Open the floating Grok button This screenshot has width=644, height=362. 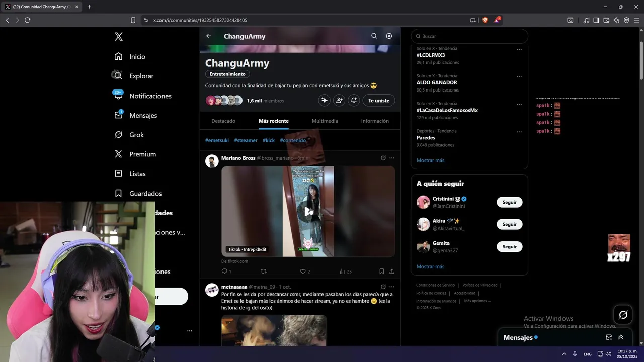pos(623,315)
